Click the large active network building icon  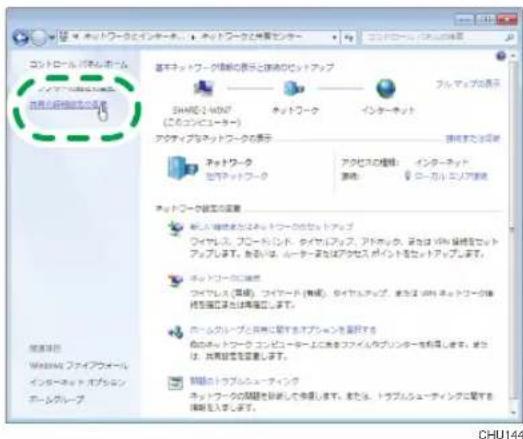(x=182, y=168)
